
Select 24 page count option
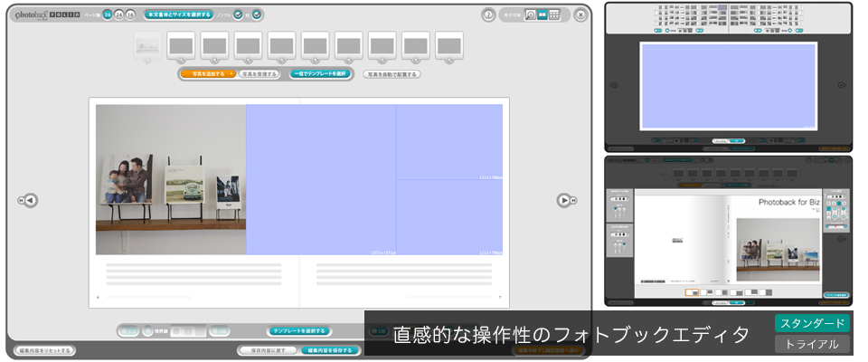coord(119,14)
